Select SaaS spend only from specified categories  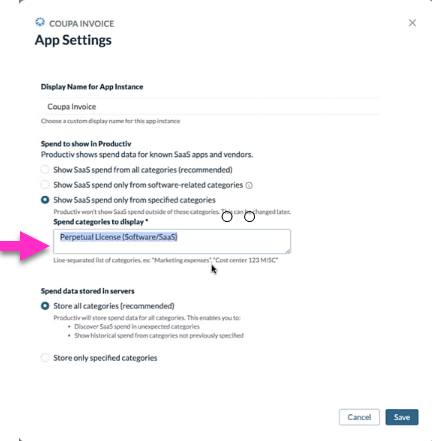45,200
